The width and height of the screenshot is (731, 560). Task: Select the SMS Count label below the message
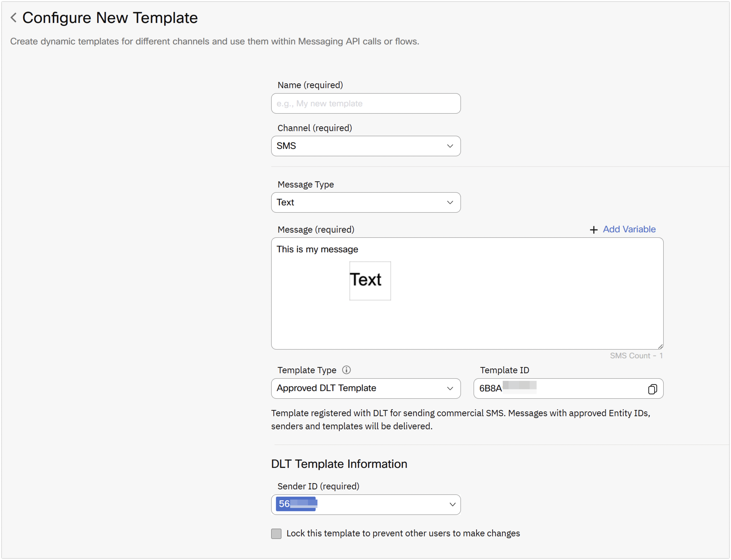pyautogui.click(x=636, y=355)
